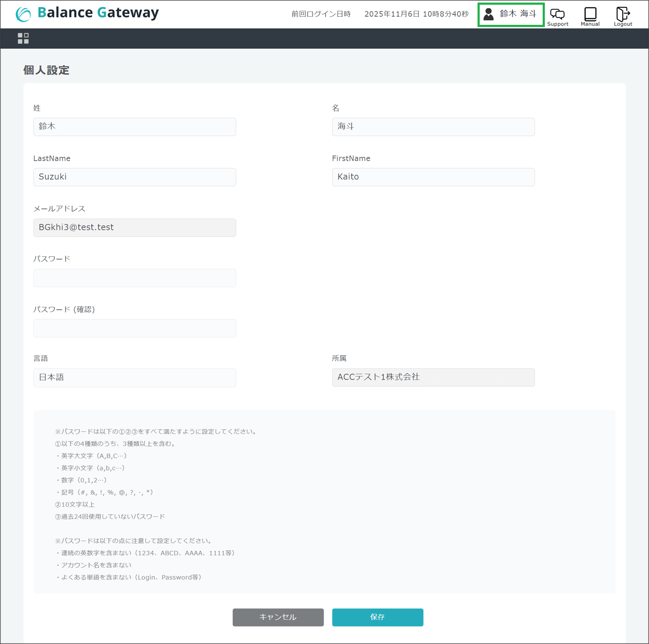The height and width of the screenshot is (644, 649).
Task: Select the メールアドレス field
Action: pos(135,228)
